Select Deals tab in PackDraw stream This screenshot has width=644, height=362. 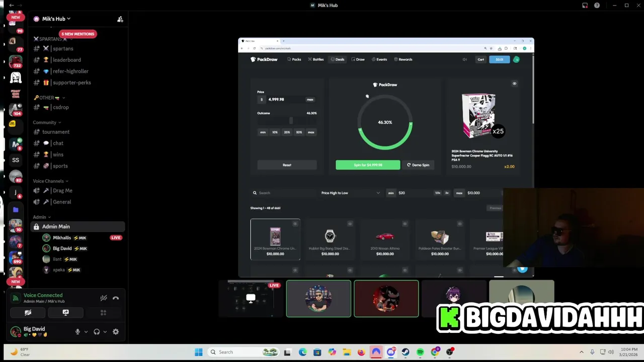(338, 59)
